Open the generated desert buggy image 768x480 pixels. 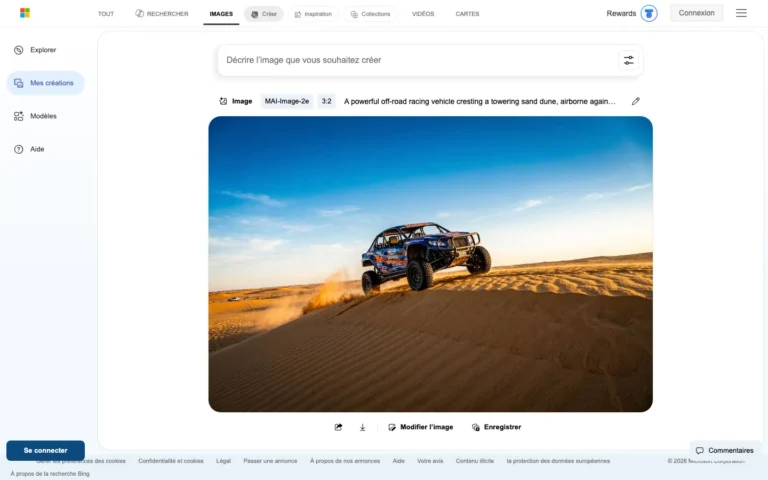[431, 264]
